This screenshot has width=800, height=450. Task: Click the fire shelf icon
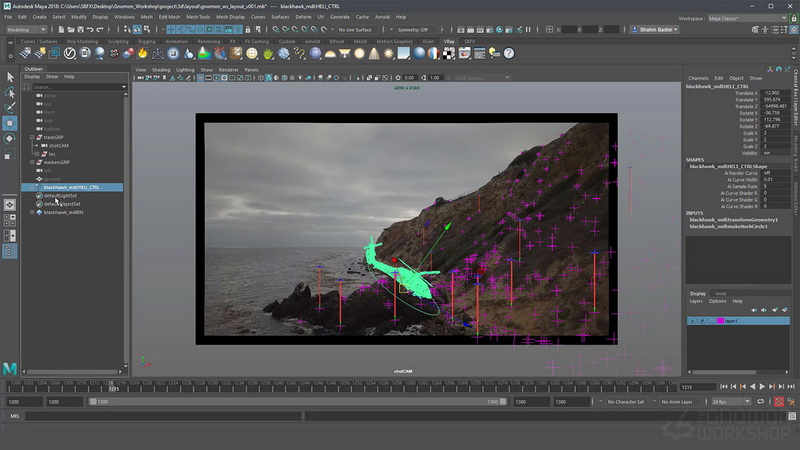pyautogui.click(x=143, y=53)
